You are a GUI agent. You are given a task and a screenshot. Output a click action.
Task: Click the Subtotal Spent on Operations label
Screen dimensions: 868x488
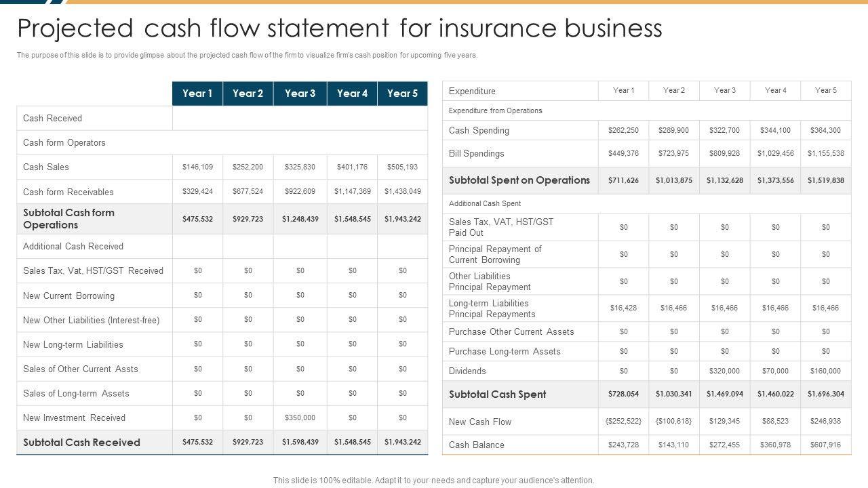pyautogui.click(x=519, y=180)
